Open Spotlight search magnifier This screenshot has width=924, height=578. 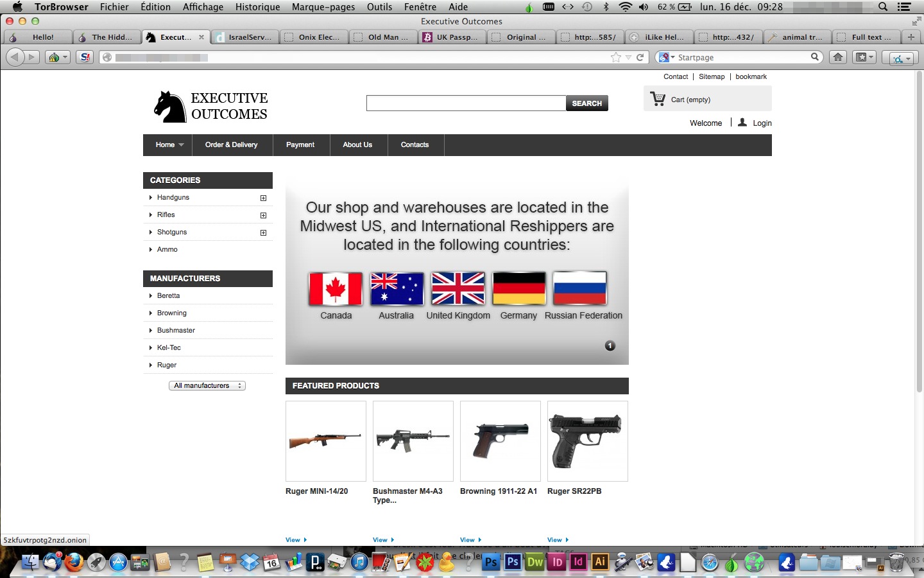tap(883, 6)
